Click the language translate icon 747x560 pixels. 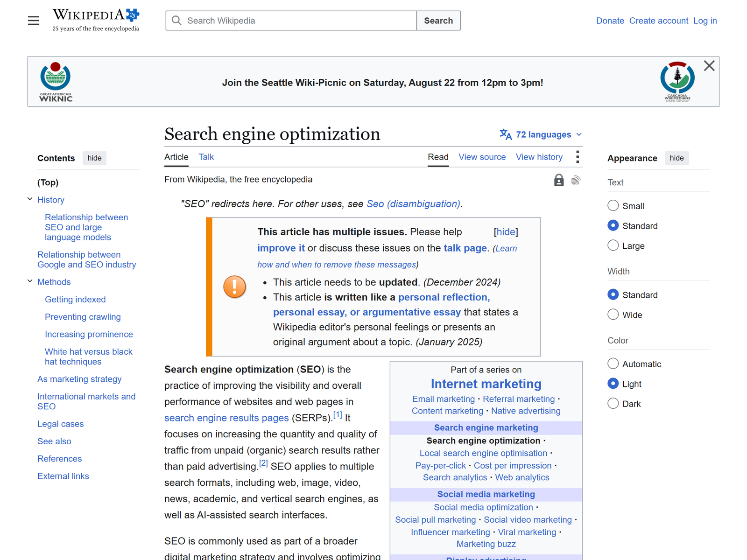click(x=506, y=134)
